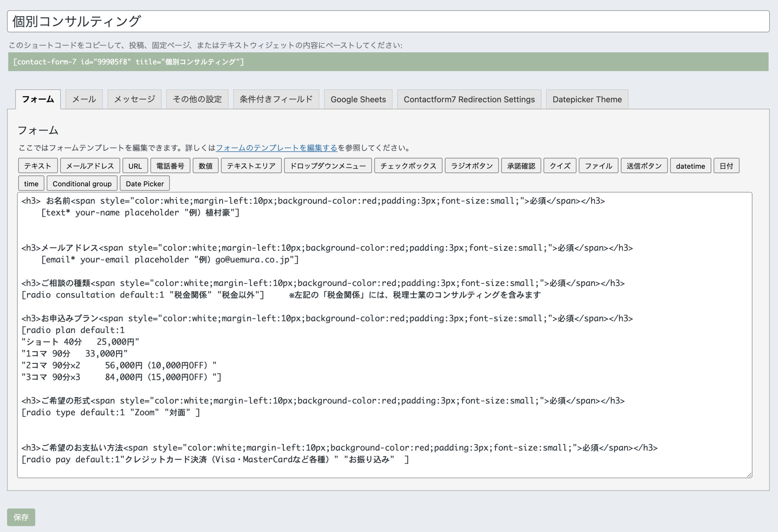
Task: Click the form title input field
Action: pyautogui.click(x=388, y=21)
